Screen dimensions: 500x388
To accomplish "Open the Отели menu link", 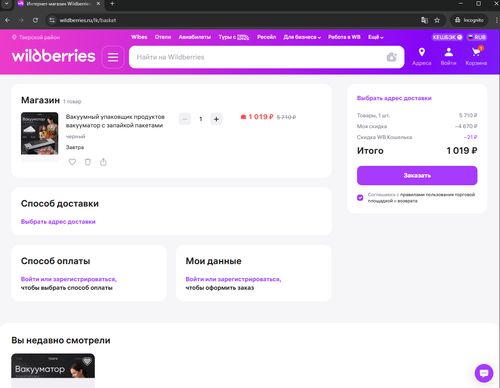I will coord(163,37).
